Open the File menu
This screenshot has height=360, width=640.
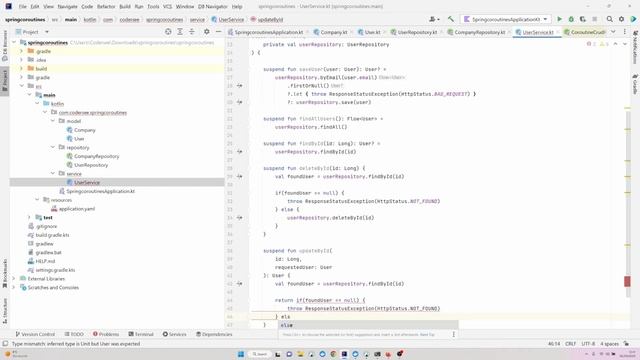[22, 7]
